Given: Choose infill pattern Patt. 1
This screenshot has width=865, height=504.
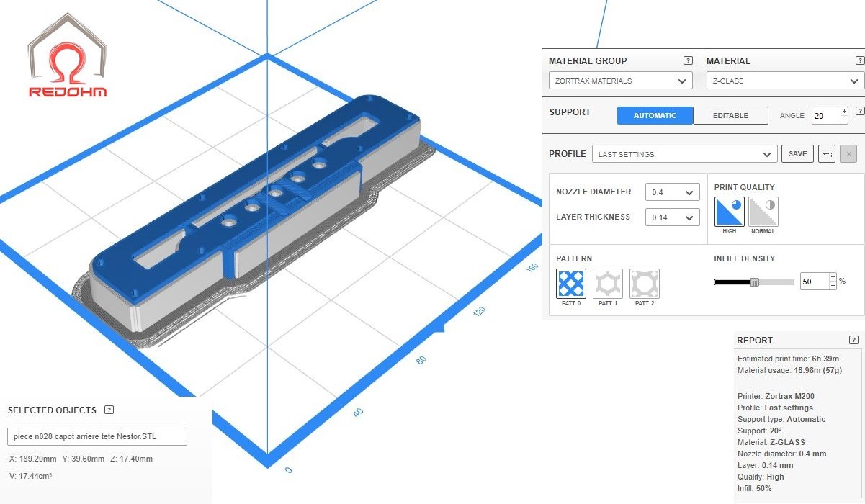Looking at the screenshot, I should coord(608,284).
